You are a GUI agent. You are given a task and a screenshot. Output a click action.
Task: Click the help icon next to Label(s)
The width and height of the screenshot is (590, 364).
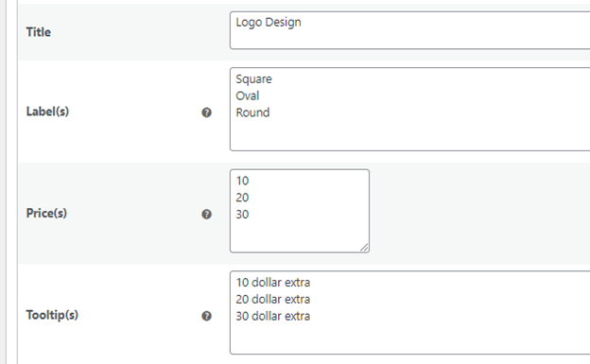206,113
